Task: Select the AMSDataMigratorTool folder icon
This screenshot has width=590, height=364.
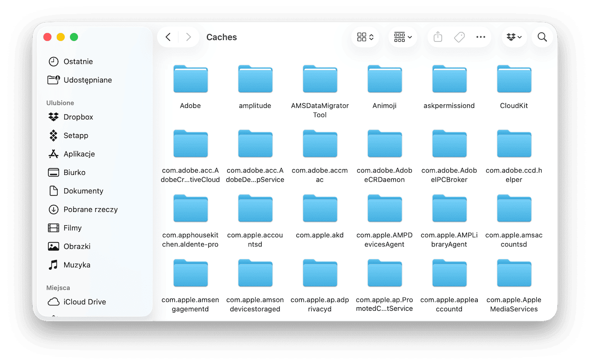Action: [320, 79]
